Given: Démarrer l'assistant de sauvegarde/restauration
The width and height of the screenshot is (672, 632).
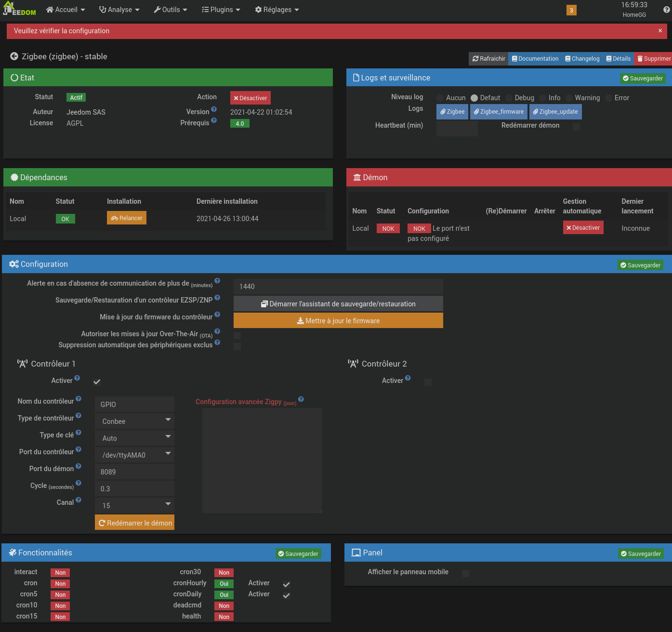Looking at the screenshot, I should click(338, 303).
